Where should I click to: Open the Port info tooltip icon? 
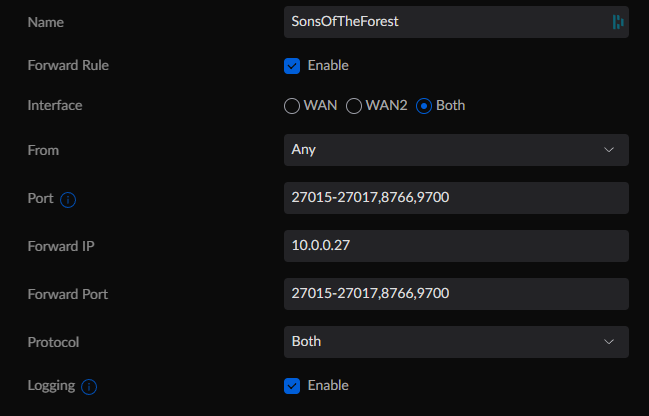(68, 200)
